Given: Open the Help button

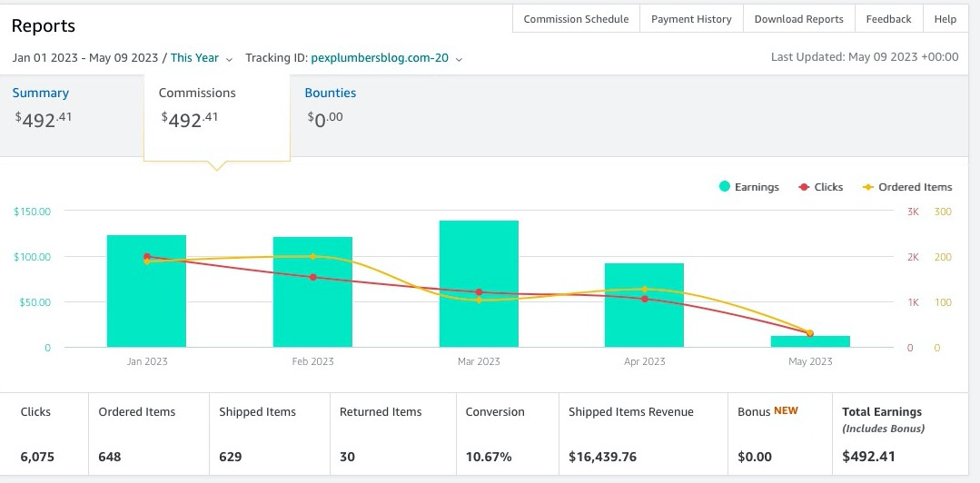Looking at the screenshot, I should [x=945, y=19].
